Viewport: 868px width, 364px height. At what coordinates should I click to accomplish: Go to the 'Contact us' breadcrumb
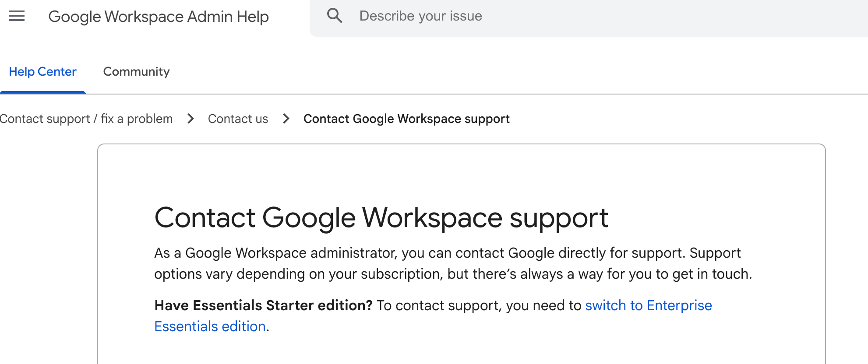238,119
